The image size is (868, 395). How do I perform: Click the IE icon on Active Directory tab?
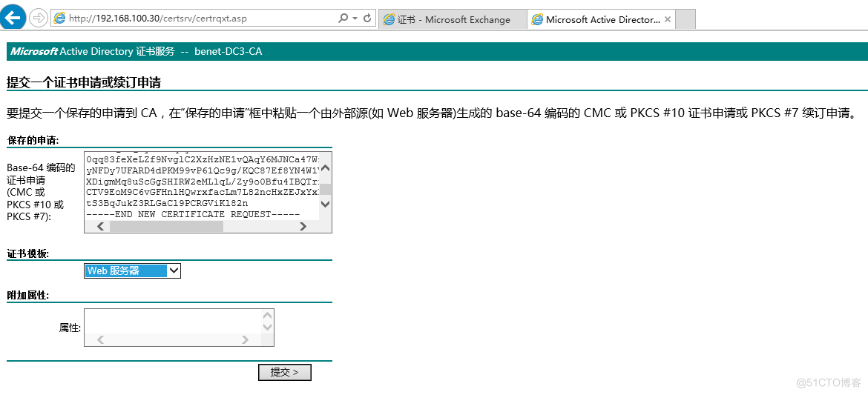pyautogui.click(x=537, y=19)
